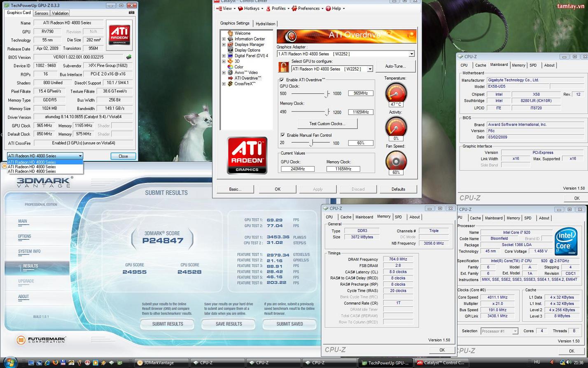The width and height of the screenshot is (588, 368).
Task: Click 3DMarkVantage taskbar button
Action: tap(162, 363)
